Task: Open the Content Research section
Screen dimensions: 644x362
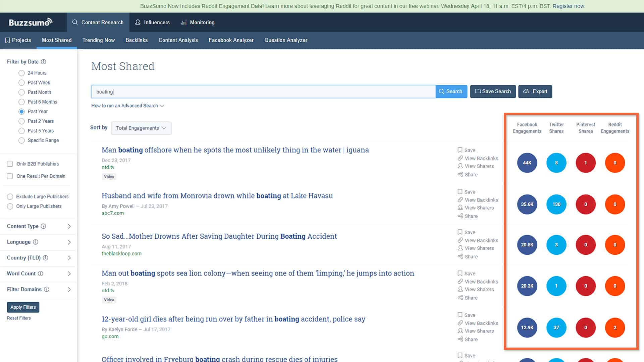Action: 98,22
